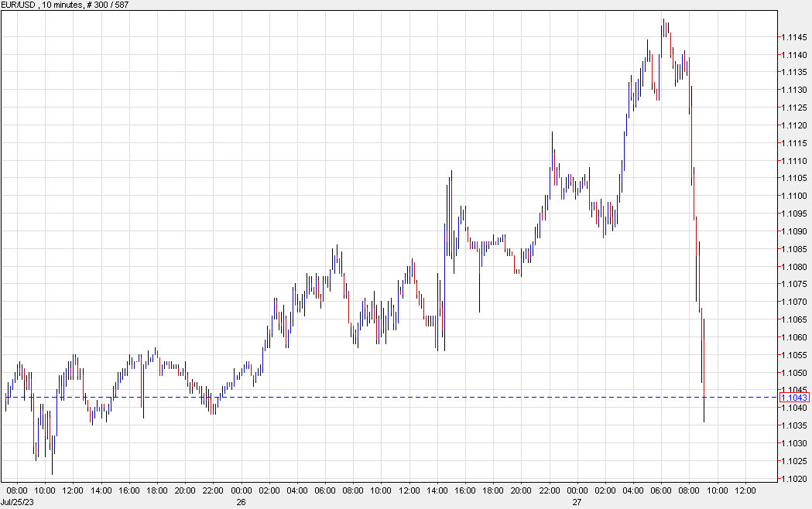Click the 1.1025 price axis label
Image resolution: width=812 pixels, height=509 pixels.
[794, 461]
